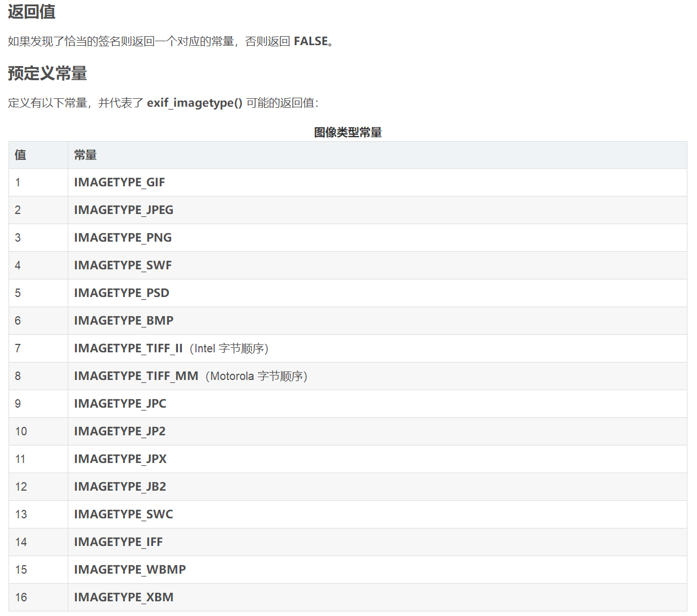Click value 16 in the XBM row
Screen dimensions: 697x616
[x=21, y=597]
